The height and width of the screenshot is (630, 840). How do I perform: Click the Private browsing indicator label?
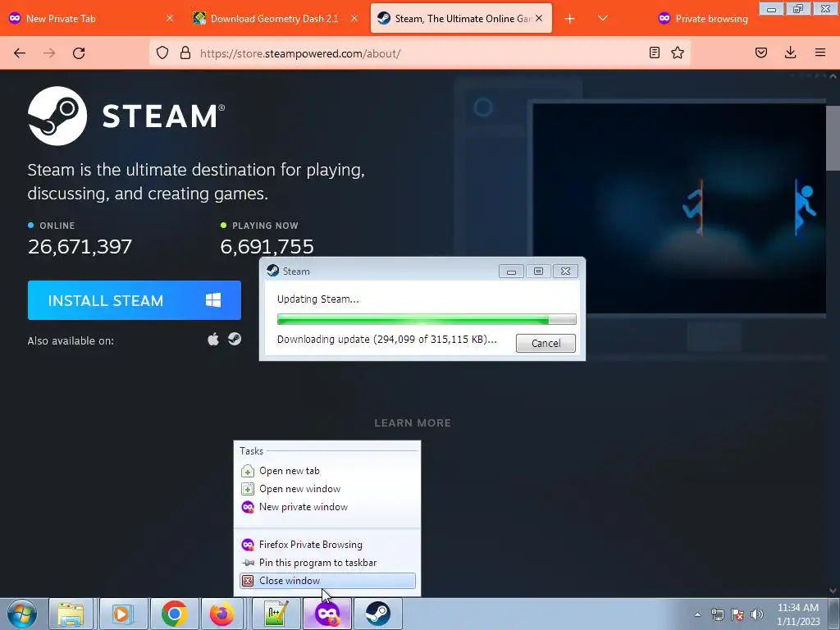(x=703, y=18)
